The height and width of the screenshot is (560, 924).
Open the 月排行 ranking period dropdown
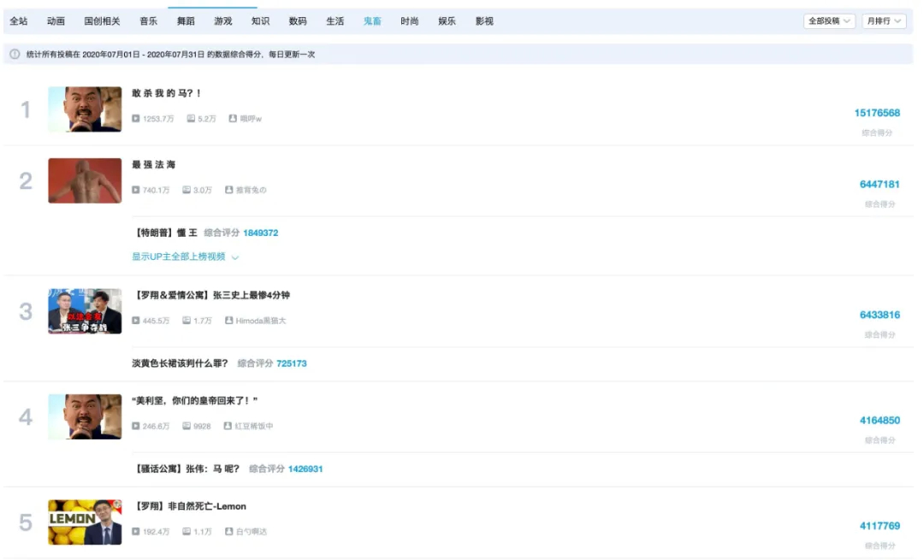[x=884, y=21]
